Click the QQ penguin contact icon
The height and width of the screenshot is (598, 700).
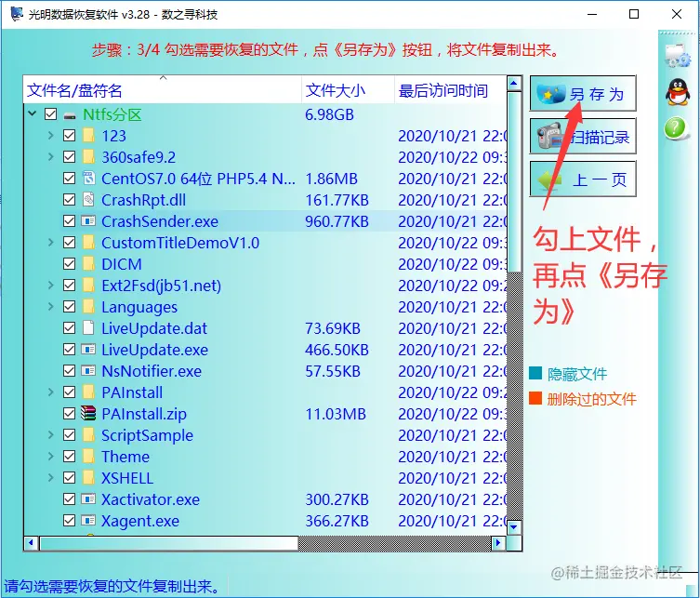(x=678, y=92)
